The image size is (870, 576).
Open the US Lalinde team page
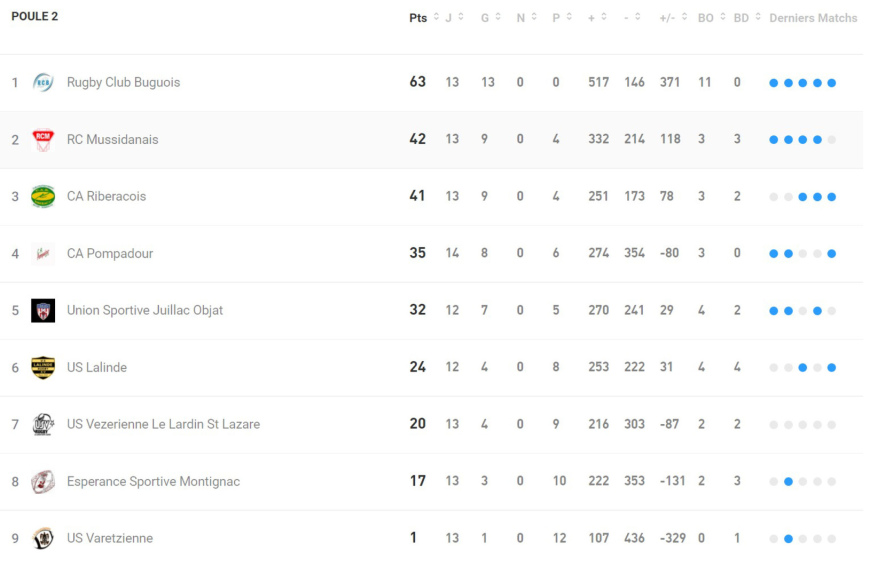[x=97, y=368]
